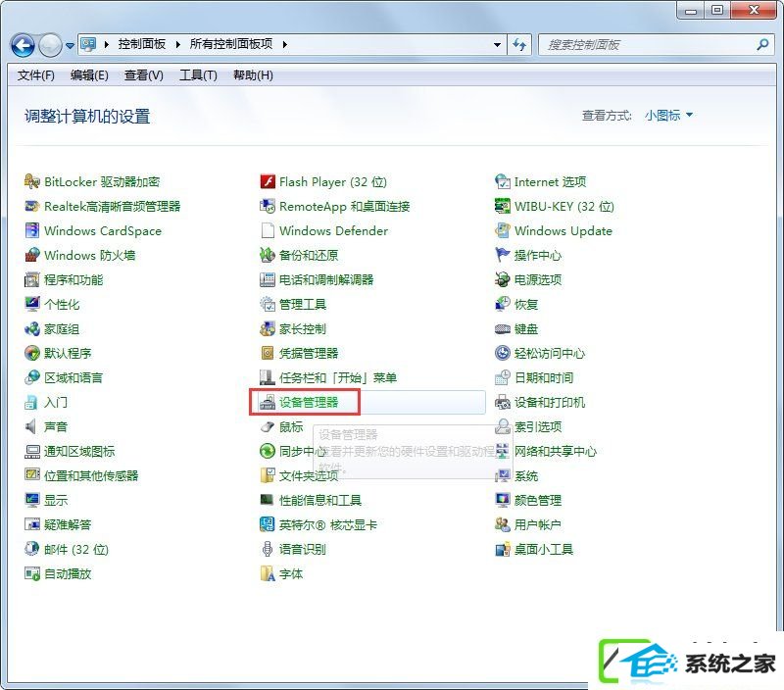Open the 性能信息和工具 link
Viewport: 784px width, 690px height.
pos(320,501)
